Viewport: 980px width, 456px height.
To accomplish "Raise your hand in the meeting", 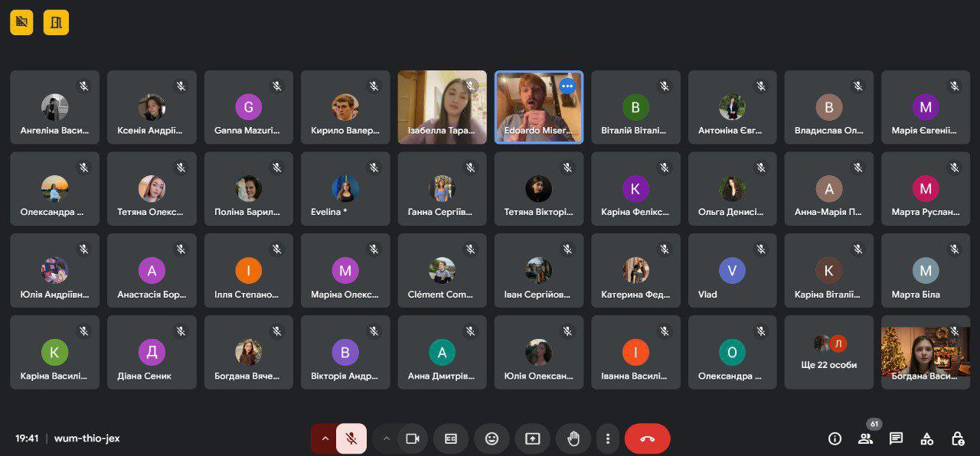I will pyautogui.click(x=573, y=438).
